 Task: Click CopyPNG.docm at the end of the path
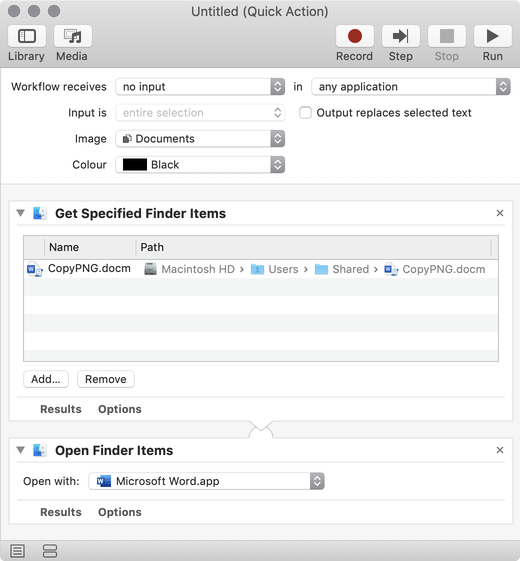[x=434, y=269]
